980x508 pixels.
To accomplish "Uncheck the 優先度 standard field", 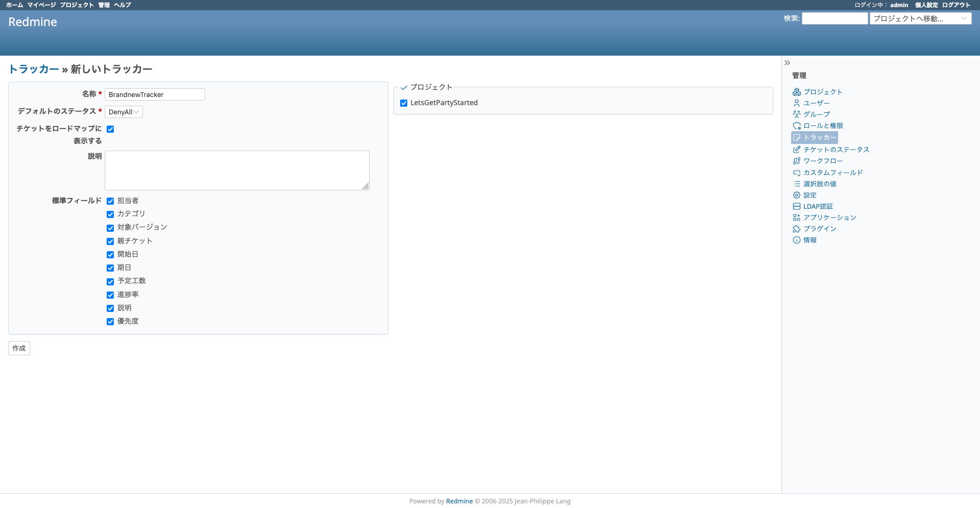I will click(110, 322).
